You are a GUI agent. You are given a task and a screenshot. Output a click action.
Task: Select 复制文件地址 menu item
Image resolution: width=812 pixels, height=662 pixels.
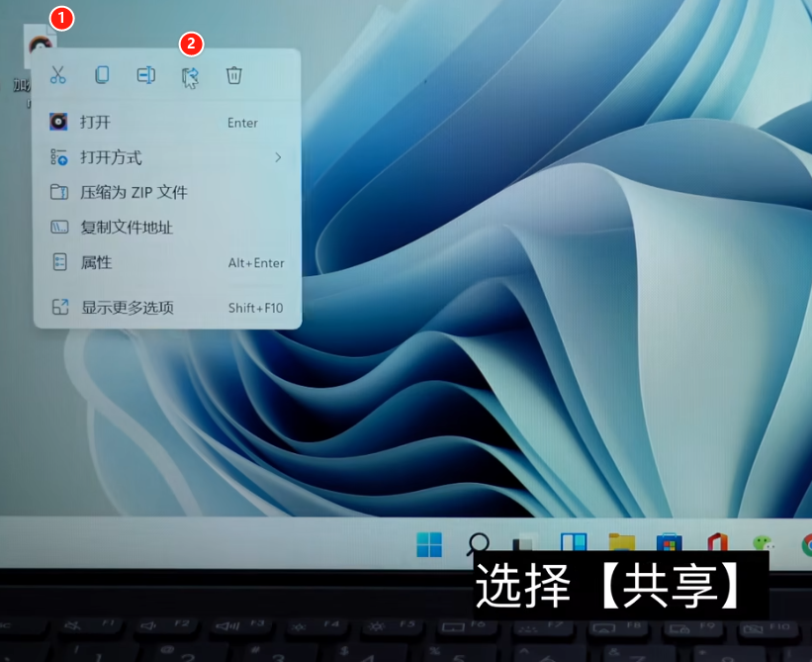point(167,228)
